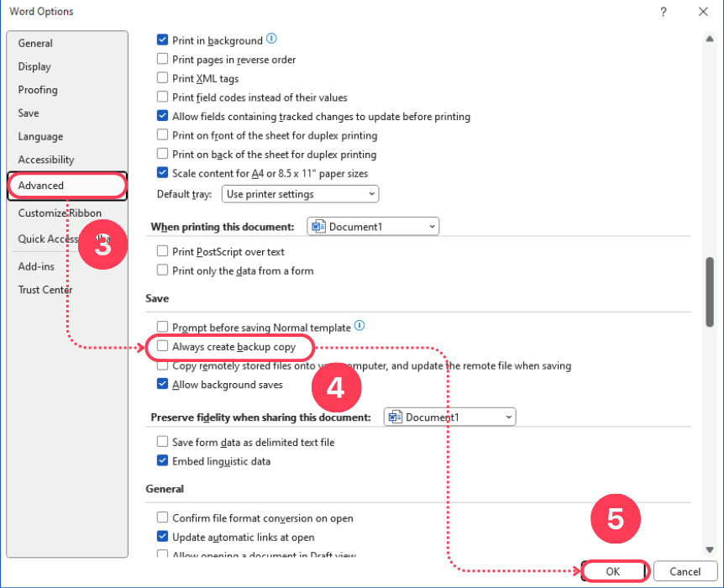Switch to the Display options page
The height and width of the screenshot is (588, 724).
tap(34, 66)
